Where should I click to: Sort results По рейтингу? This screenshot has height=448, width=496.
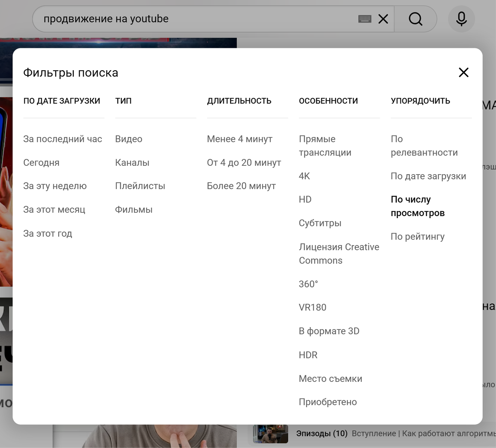[x=418, y=236]
